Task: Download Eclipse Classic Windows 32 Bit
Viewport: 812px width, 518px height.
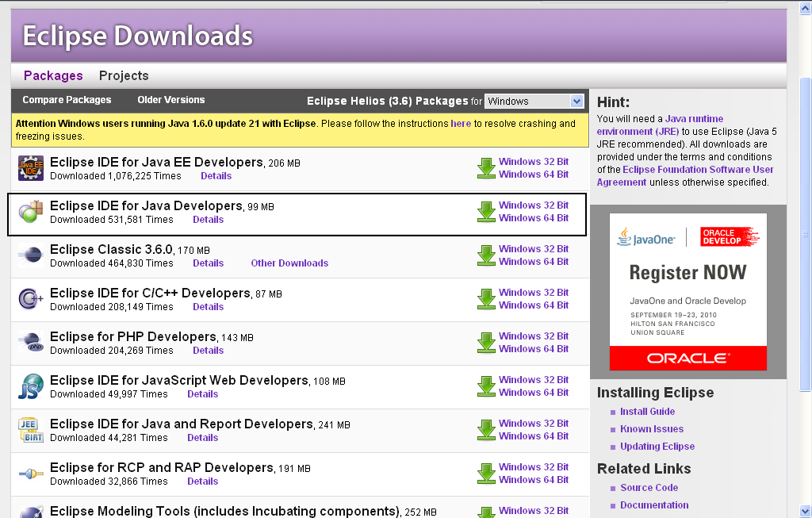Action: click(x=534, y=248)
